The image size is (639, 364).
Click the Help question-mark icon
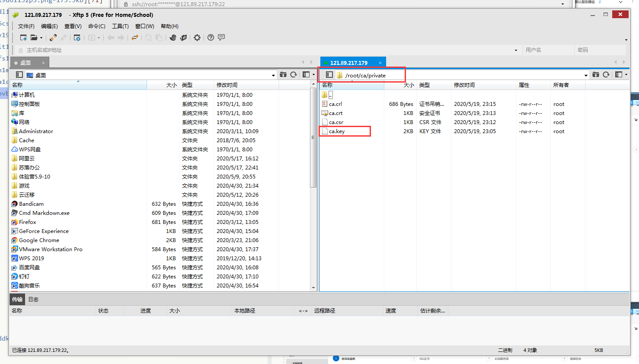(211, 38)
